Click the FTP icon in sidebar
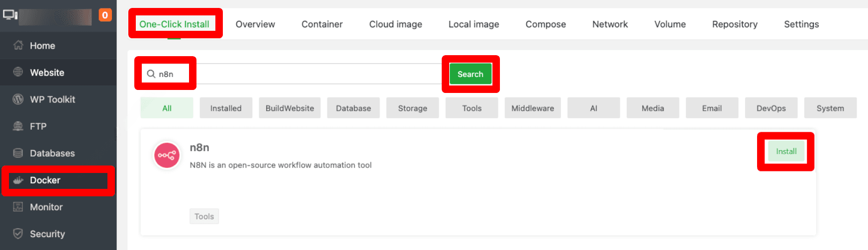The image size is (868, 250). [x=18, y=126]
